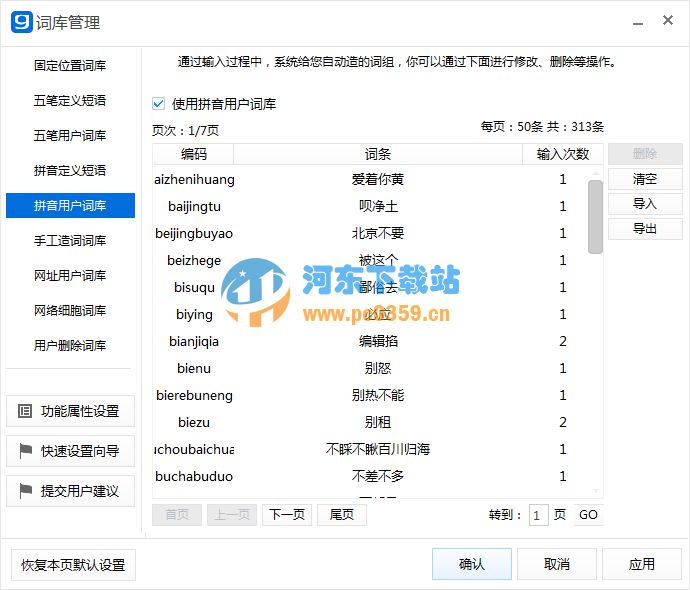This screenshot has width=690, height=590.
Task: Open 提交用户建议
Action: 70,491
